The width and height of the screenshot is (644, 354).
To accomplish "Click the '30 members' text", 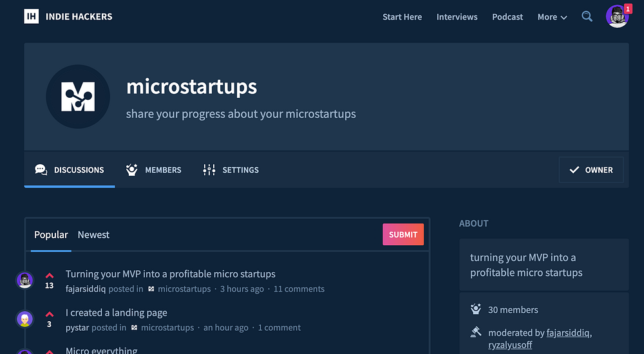I will 513,310.
